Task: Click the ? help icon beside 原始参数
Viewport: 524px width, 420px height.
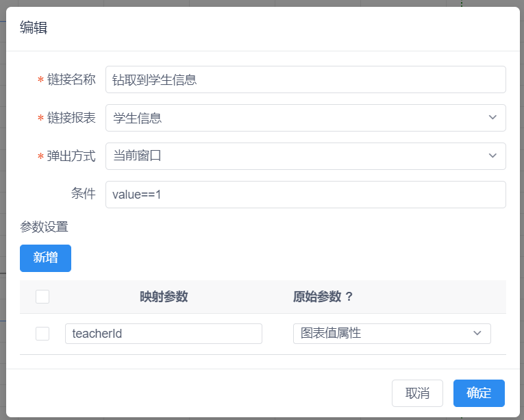Action: 349,296
